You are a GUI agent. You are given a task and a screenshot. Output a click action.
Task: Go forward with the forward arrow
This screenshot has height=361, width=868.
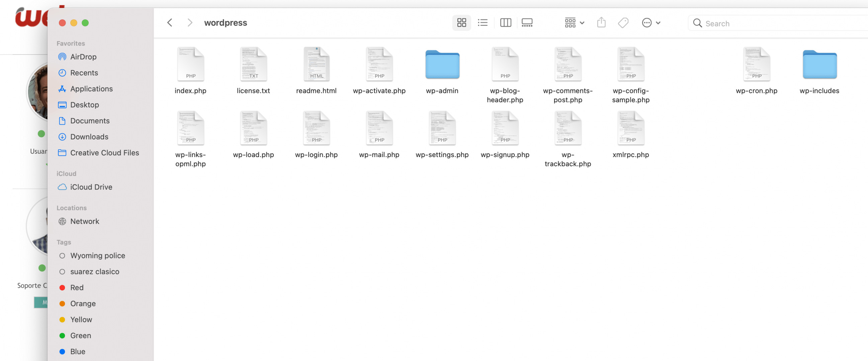coord(190,23)
